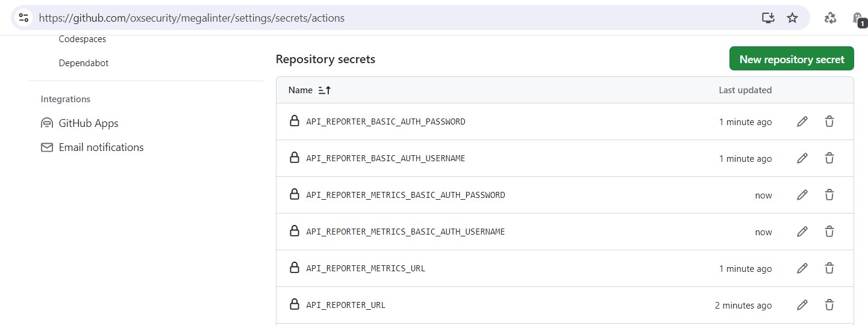
Task: Open Email notifications settings
Action: click(x=101, y=147)
